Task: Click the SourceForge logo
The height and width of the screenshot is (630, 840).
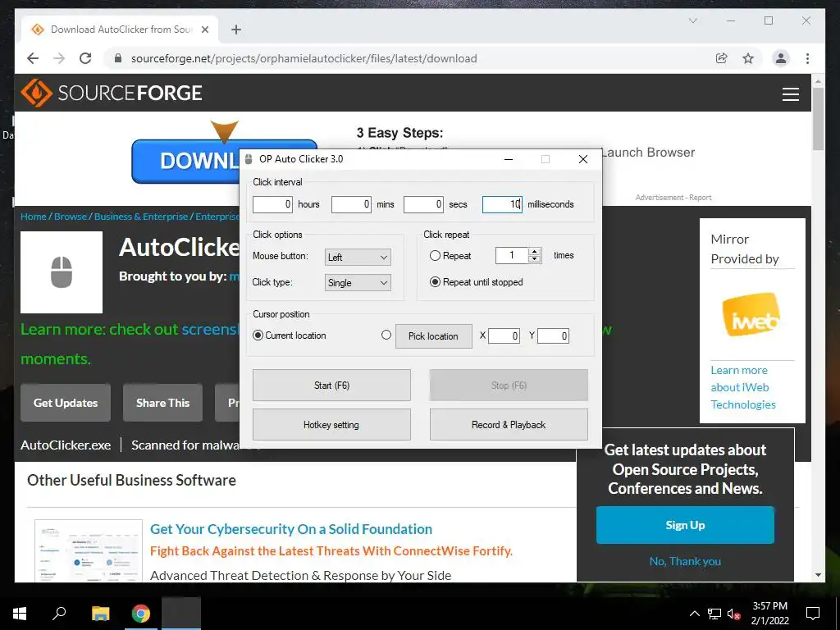Action: click(x=112, y=94)
